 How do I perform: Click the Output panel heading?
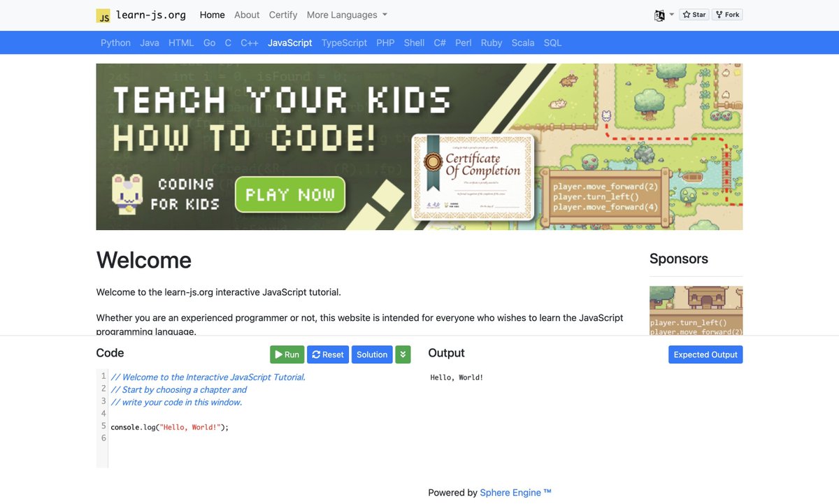(x=446, y=353)
